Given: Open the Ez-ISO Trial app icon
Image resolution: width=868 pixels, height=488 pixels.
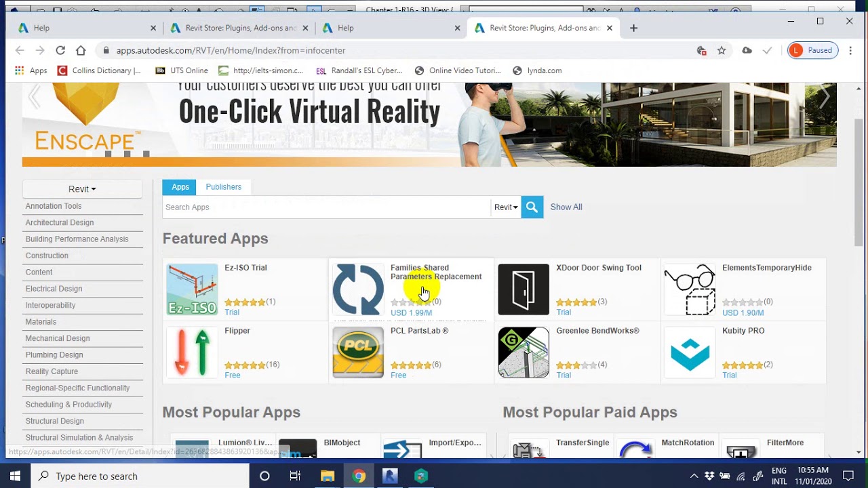Looking at the screenshot, I should [193, 289].
